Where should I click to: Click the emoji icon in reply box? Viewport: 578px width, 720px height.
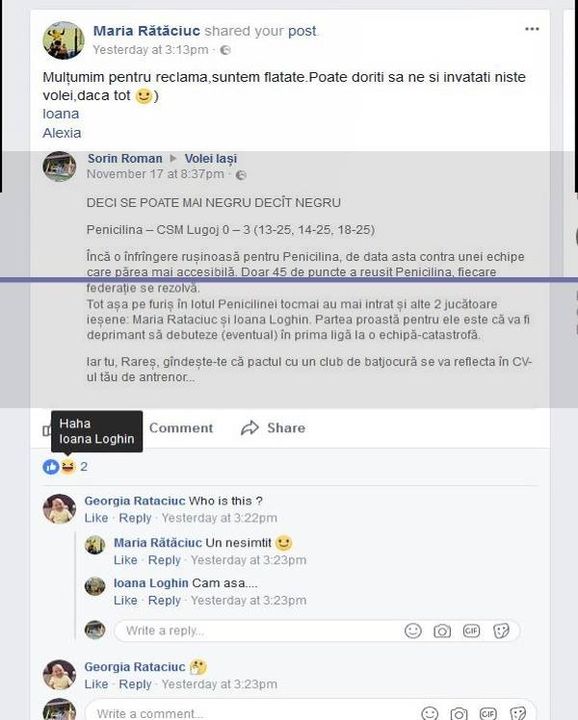point(413,630)
